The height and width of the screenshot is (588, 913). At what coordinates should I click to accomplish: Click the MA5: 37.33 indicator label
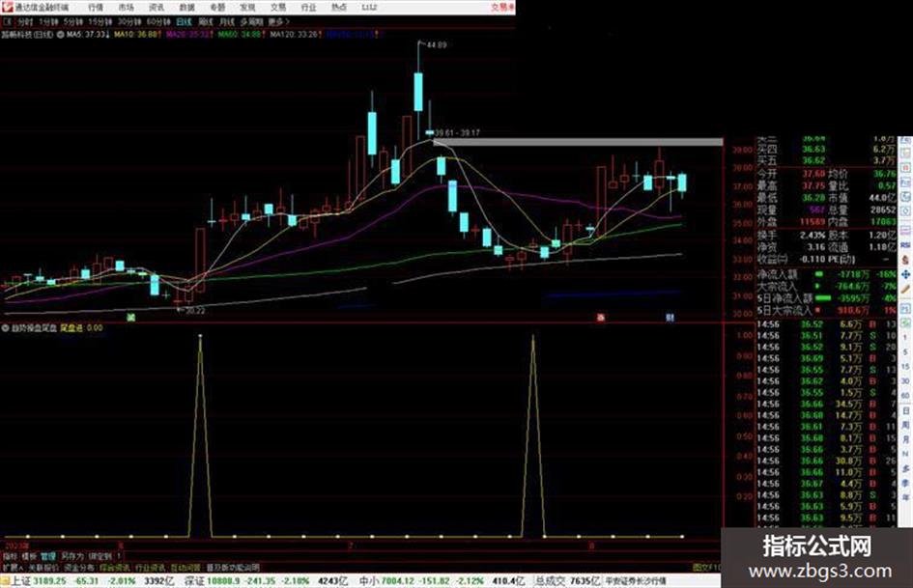coord(89,35)
